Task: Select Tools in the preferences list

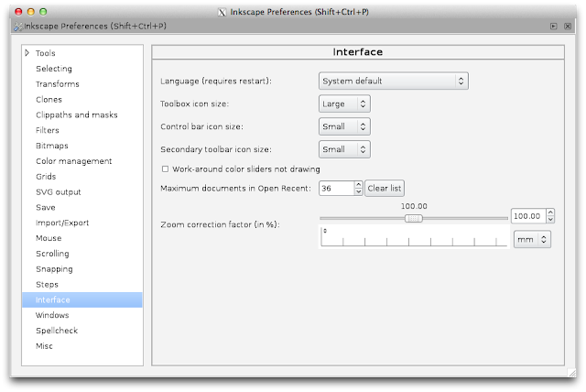Action: pos(46,53)
